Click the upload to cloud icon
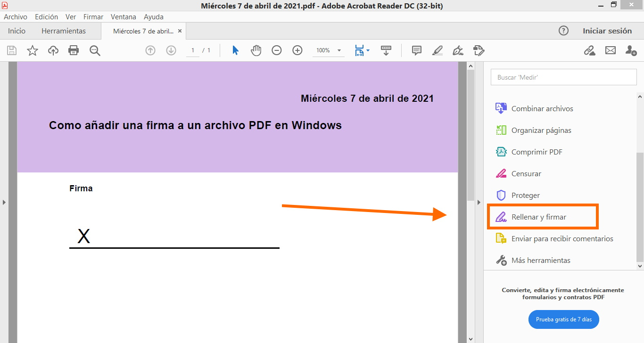The height and width of the screenshot is (343, 644). (x=53, y=50)
